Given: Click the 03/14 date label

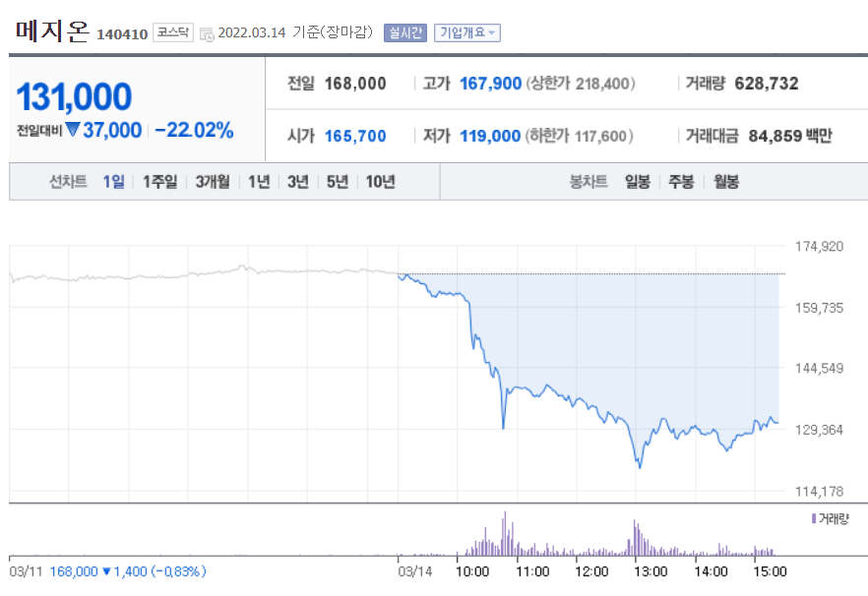Looking at the screenshot, I should pos(414,571).
